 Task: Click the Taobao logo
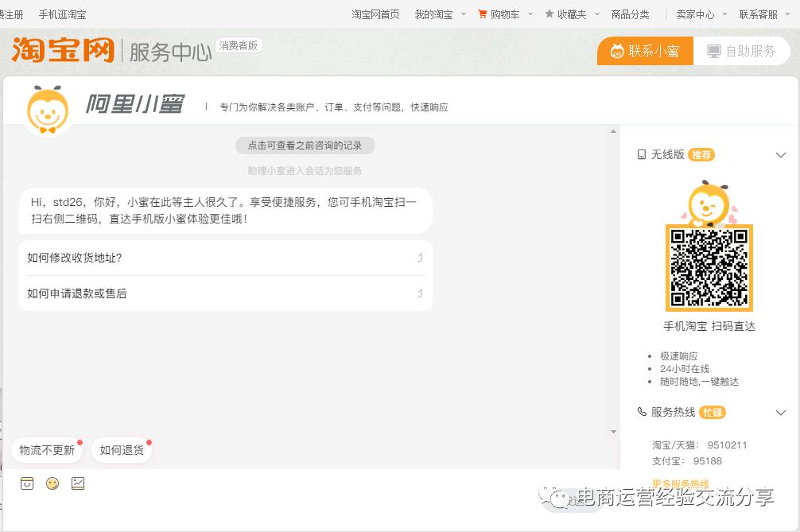63,50
